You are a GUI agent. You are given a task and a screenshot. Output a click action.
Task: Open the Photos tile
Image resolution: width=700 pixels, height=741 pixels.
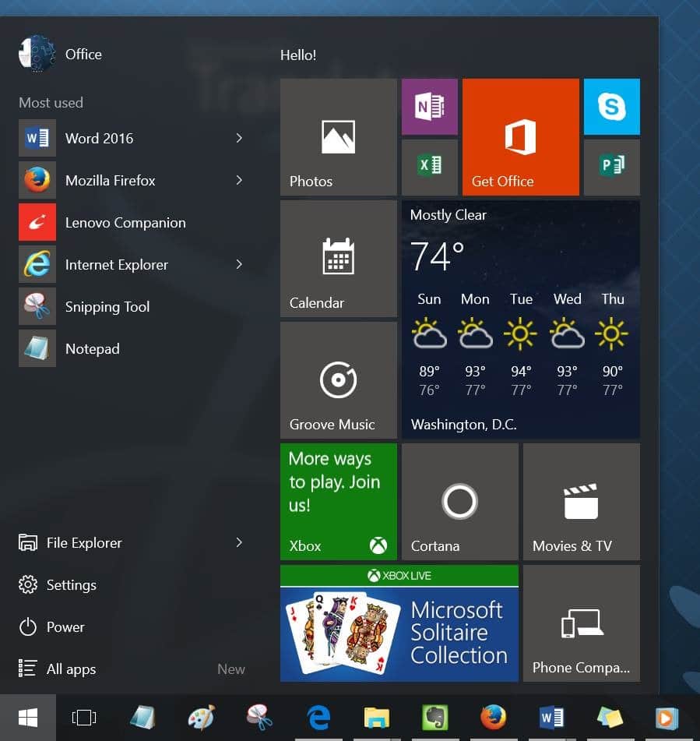[338, 137]
